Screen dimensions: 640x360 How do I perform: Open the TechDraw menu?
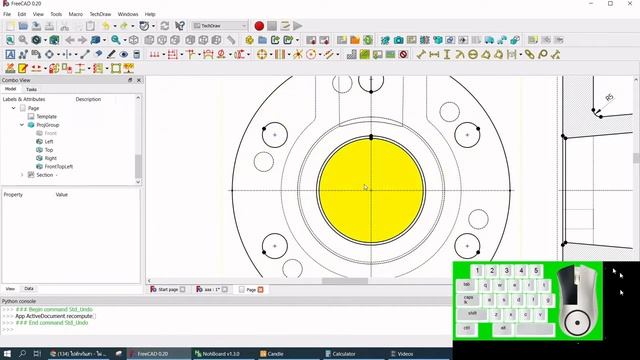(100, 14)
